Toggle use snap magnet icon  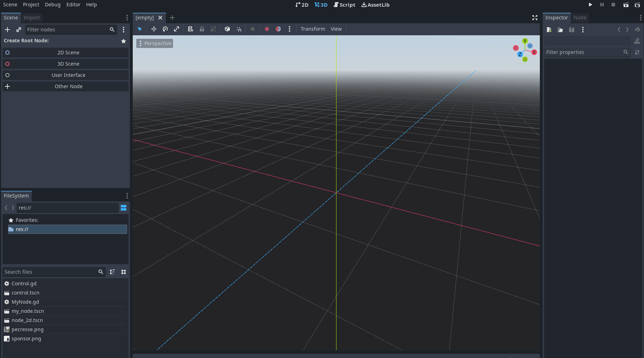click(239, 29)
